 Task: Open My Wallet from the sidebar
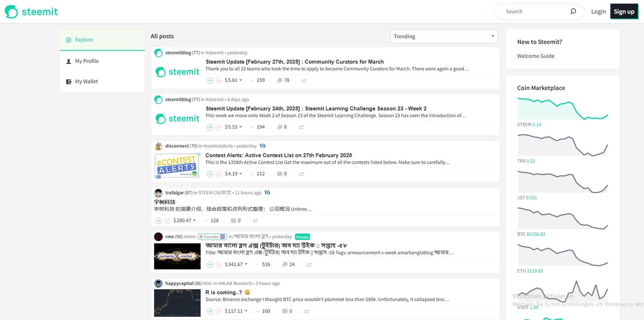pyautogui.click(x=87, y=81)
